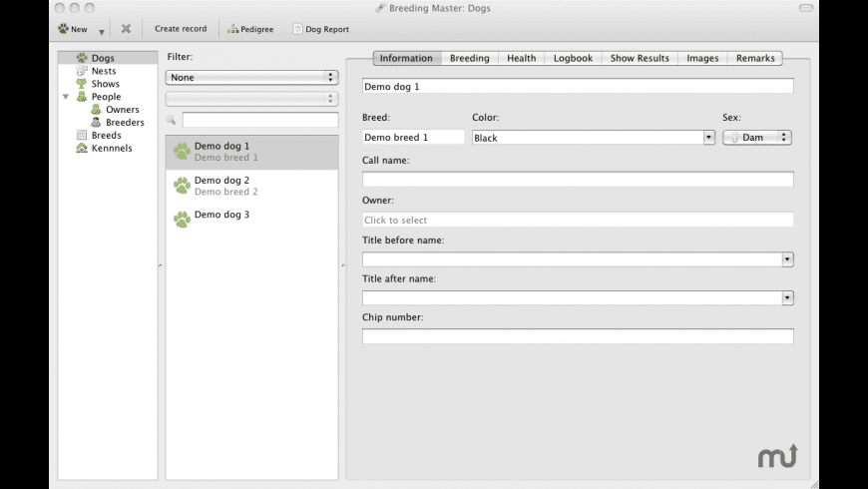Click the Kennnels house icon
Viewport: 868px width, 489px height.
click(x=82, y=148)
